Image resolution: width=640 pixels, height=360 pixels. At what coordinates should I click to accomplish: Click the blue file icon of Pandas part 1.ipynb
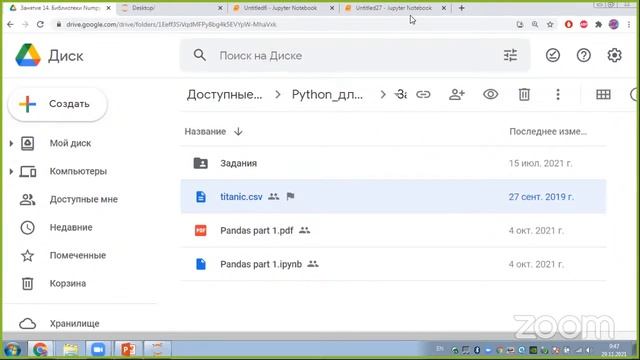click(x=201, y=264)
